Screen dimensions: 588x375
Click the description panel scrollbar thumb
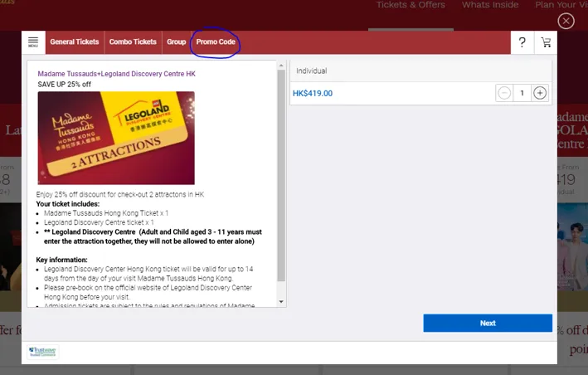coord(281,176)
